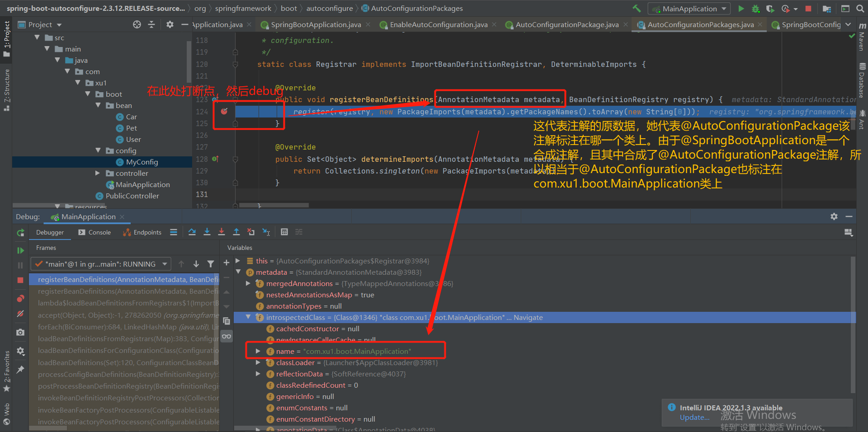Toggle the Favorites tool window stripe

coord(7,371)
